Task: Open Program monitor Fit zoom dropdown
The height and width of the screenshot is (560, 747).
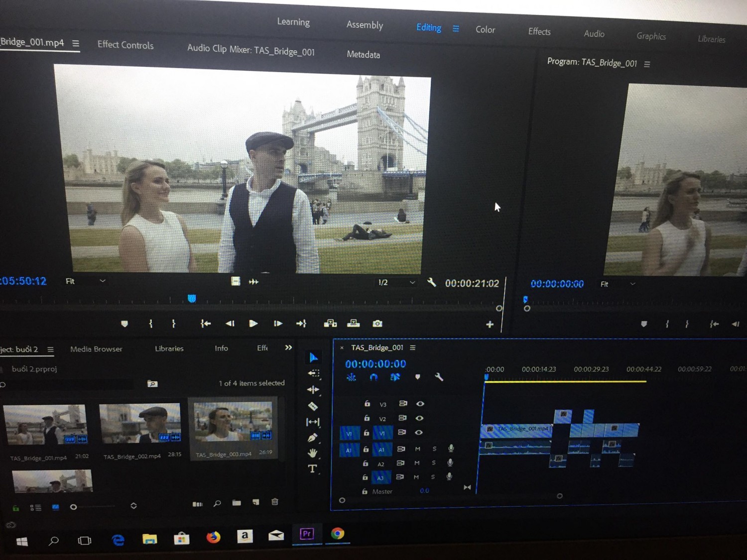Action: (x=618, y=284)
